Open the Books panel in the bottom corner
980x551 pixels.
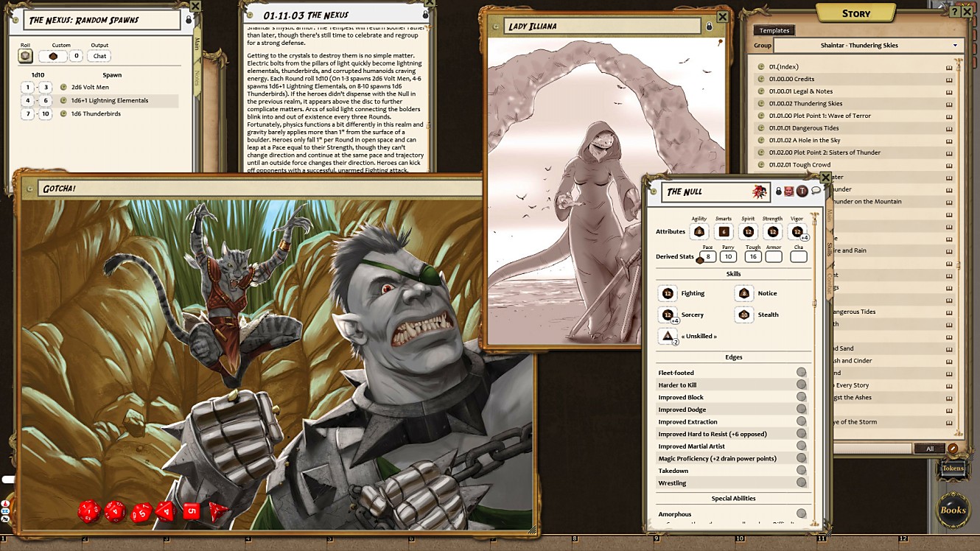point(953,510)
